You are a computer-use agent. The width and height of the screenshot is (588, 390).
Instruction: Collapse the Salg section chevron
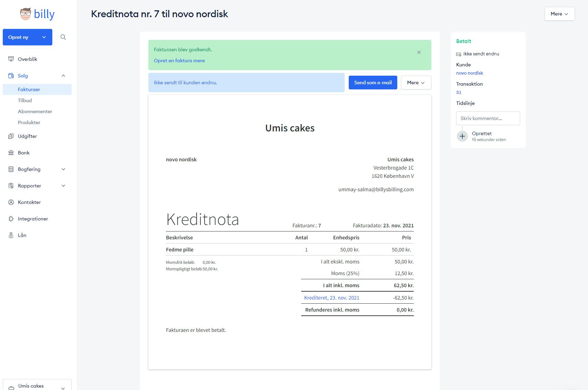[63, 76]
